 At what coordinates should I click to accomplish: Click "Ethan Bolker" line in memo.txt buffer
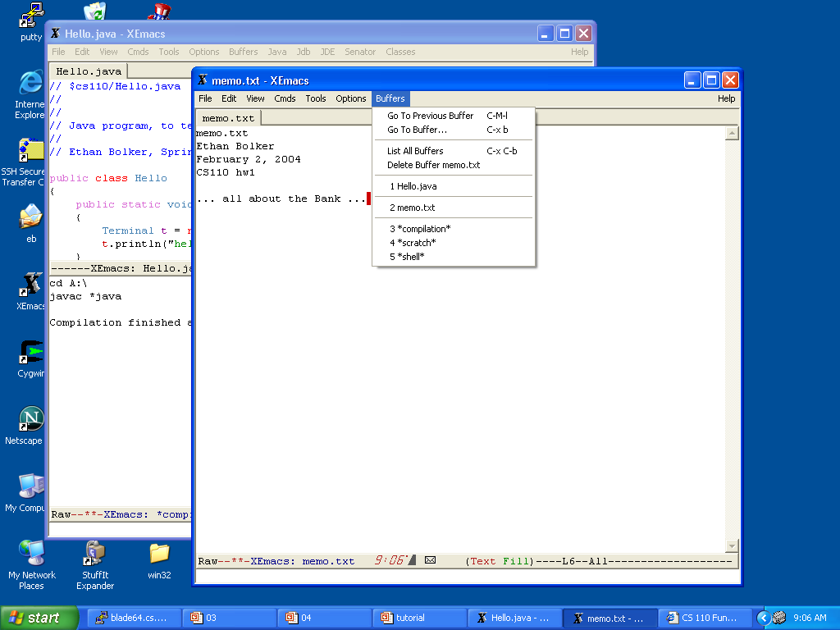(x=235, y=146)
